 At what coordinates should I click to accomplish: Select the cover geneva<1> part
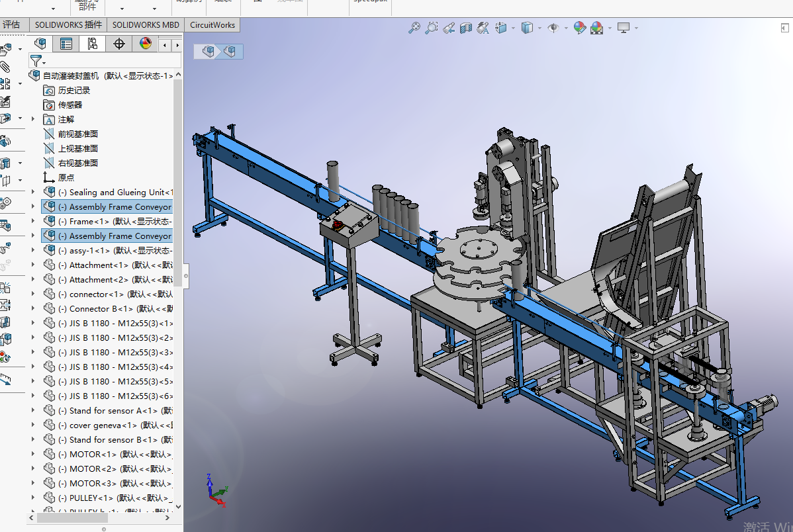(x=109, y=425)
